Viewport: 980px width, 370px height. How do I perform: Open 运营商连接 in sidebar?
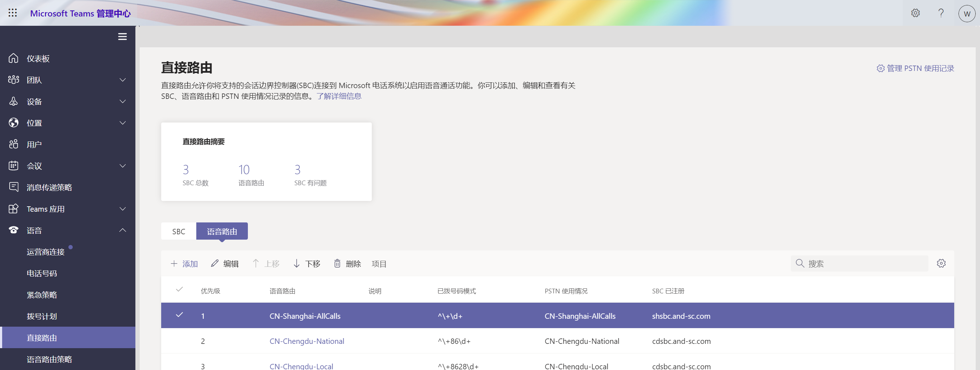click(x=45, y=252)
